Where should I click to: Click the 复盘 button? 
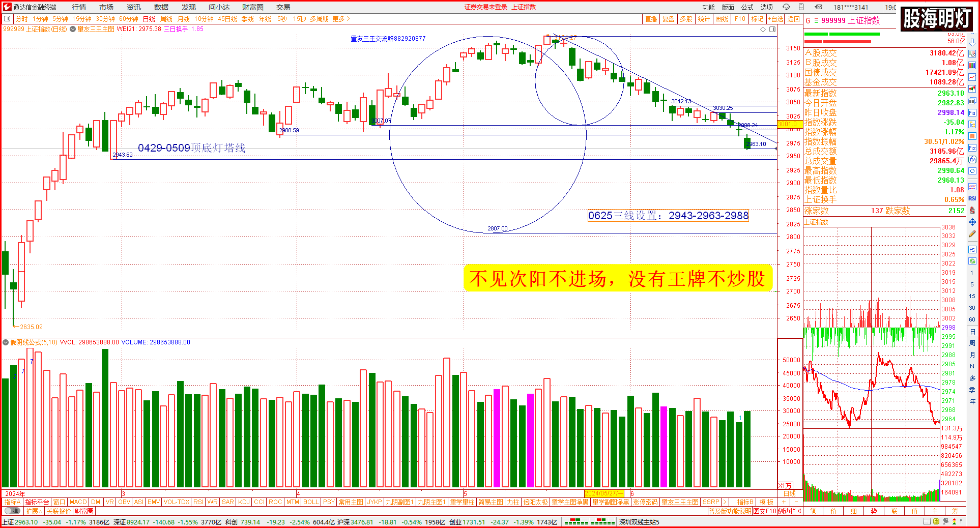(668, 19)
